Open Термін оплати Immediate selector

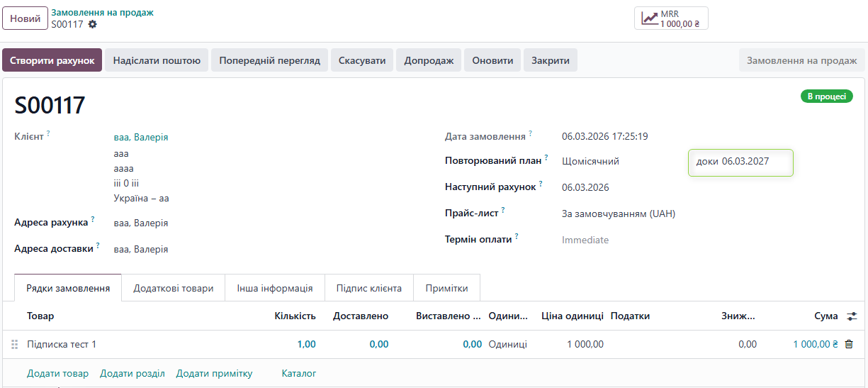[585, 240]
